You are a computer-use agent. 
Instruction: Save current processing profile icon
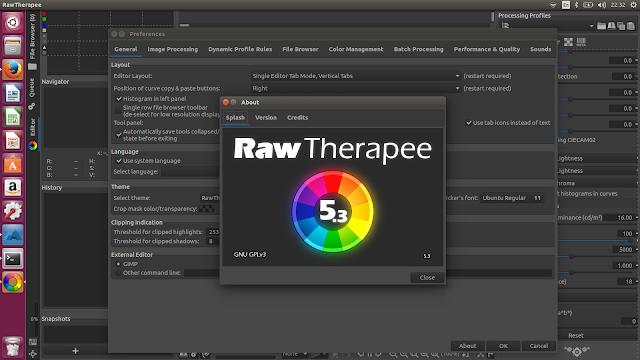click(611, 26)
